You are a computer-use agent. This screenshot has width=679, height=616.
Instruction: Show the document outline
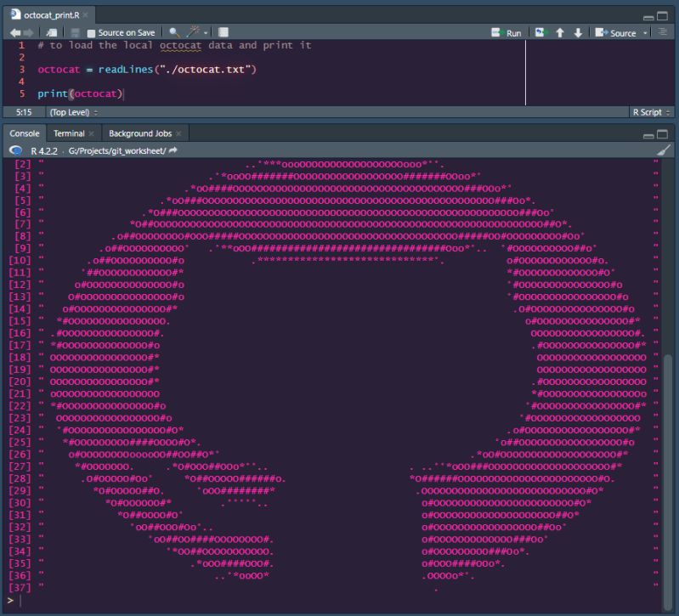click(x=662, y=32)
